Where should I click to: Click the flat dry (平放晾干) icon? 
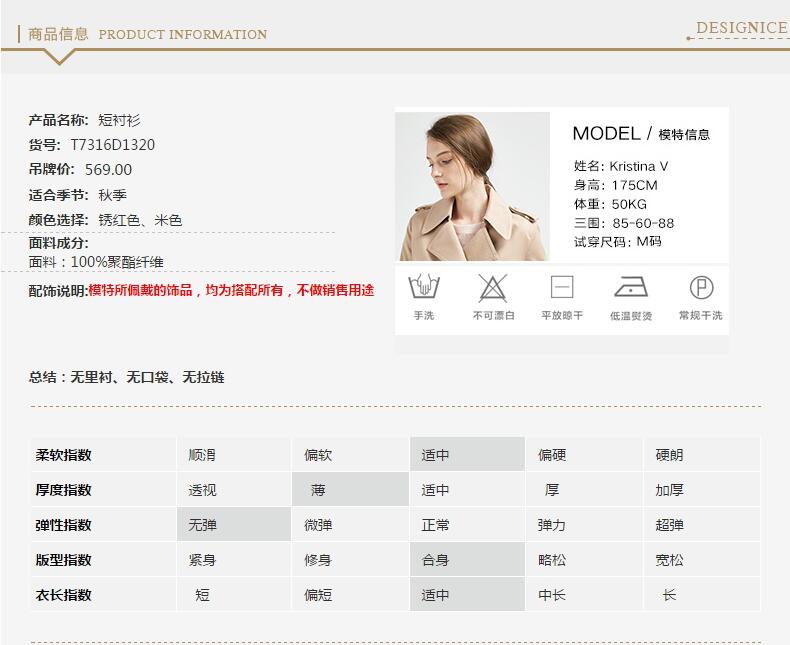[562, 288]
